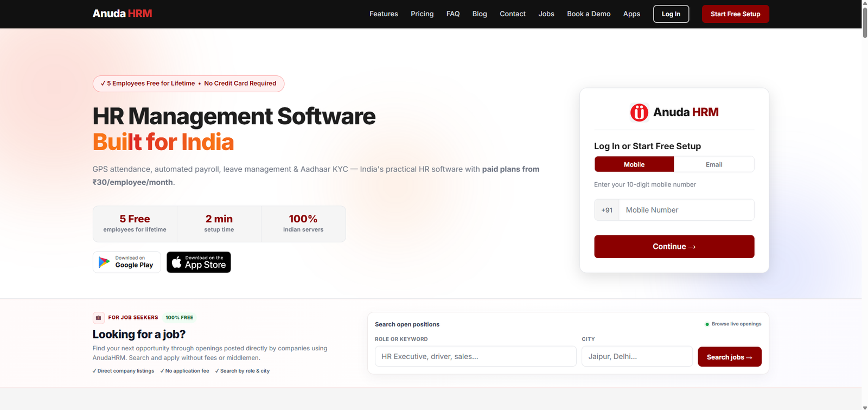Click the red Anuda HRM logo icon in login card
Image resolution: width=868 pixels, height=410 pixels.
pos(639,112)
